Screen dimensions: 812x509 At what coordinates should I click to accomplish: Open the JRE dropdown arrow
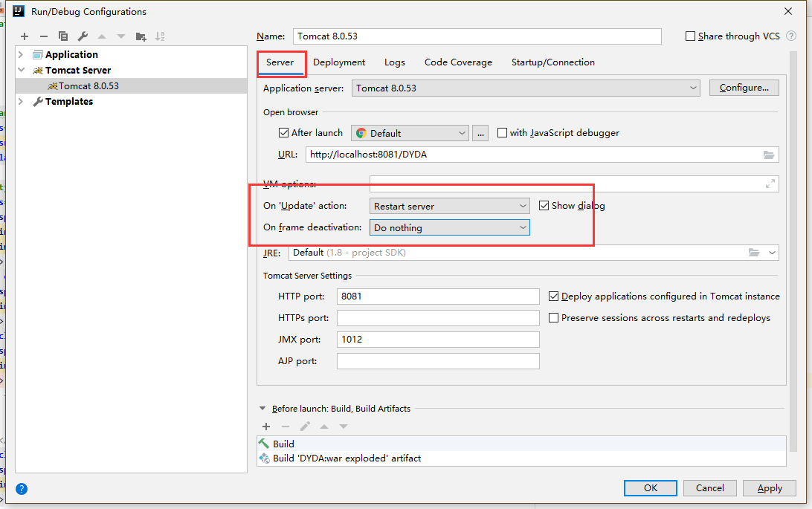[x=772, y=253]
